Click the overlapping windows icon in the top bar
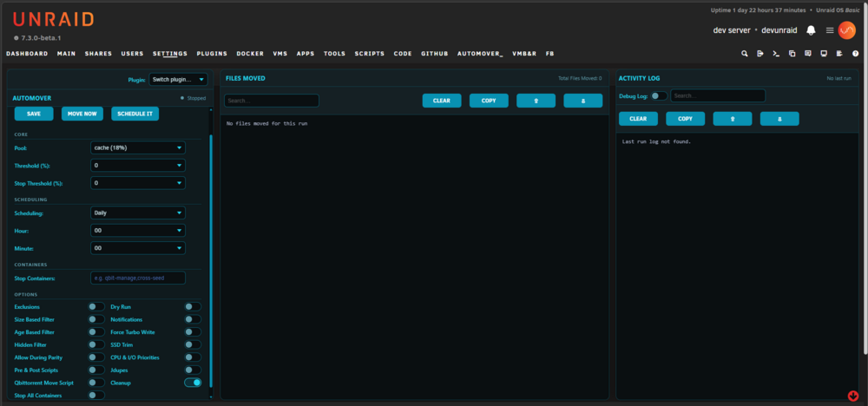This screenshot has height=406, width=868. click(792, 54)
